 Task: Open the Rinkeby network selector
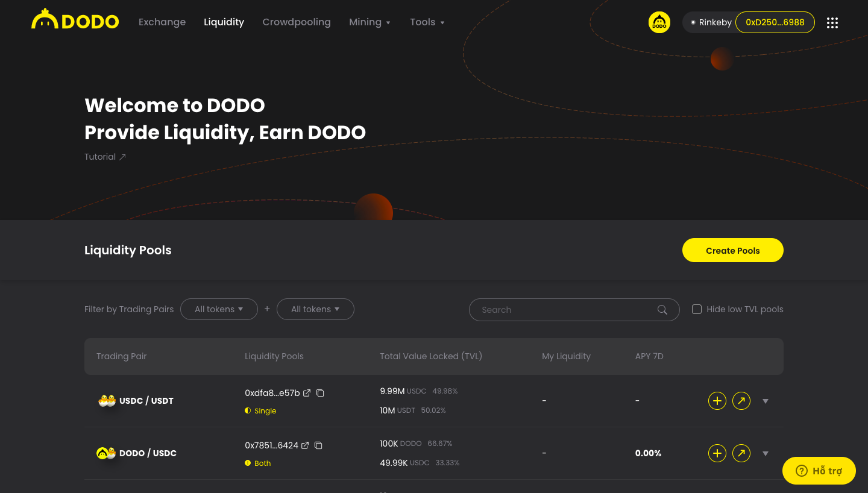tap(711, 22)
